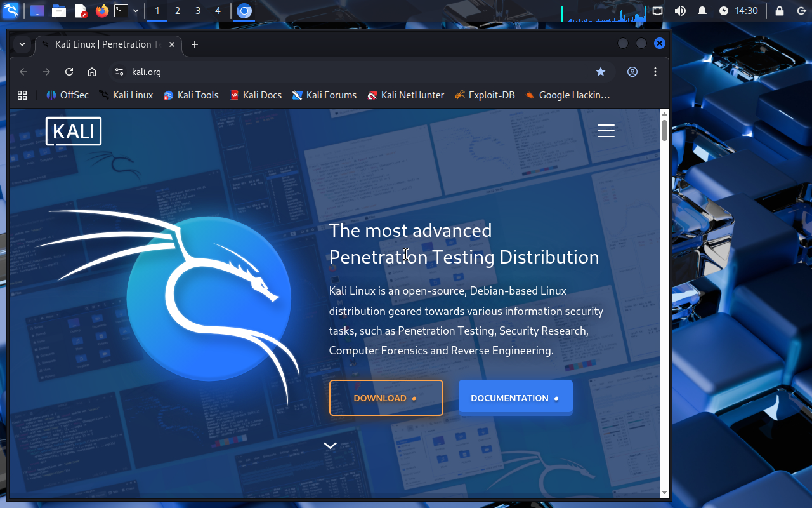This screenshot has width=812, height=508.
Task: Click the notifications bell icon
Action: tap(702, 11)
